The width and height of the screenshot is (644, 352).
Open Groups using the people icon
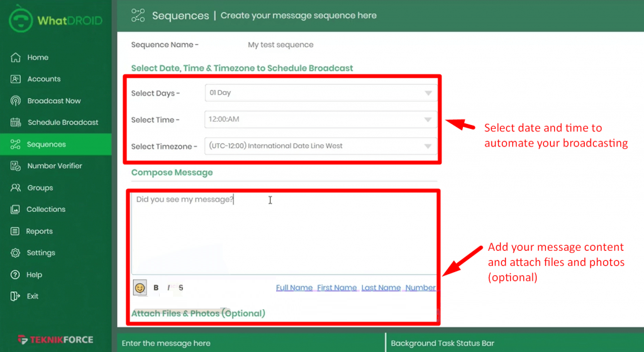16,188
